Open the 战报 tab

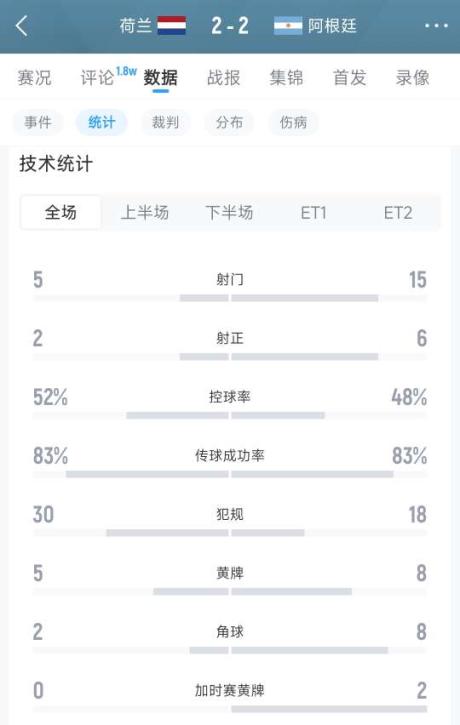click(x=224, y=78)
